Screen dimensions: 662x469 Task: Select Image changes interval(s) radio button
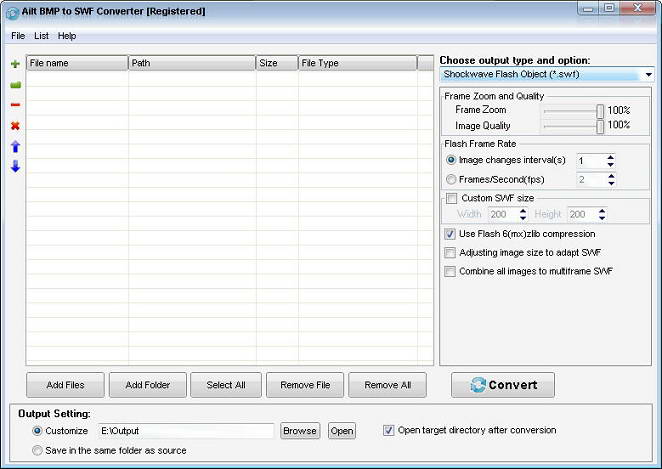(451, 160)
